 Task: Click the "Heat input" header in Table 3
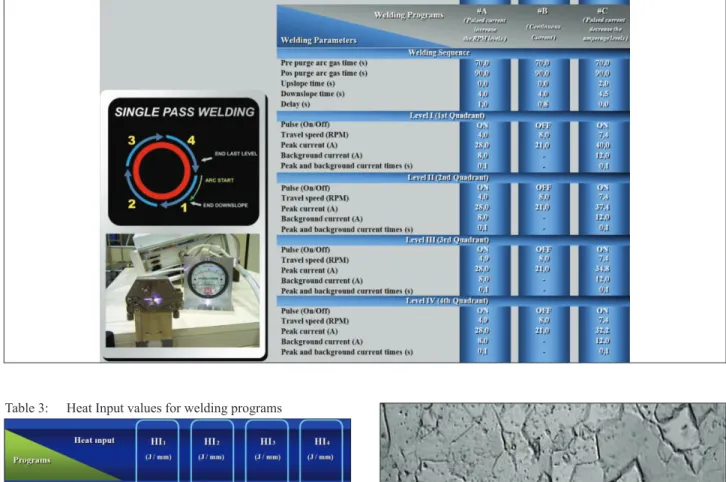pos(94,440)
